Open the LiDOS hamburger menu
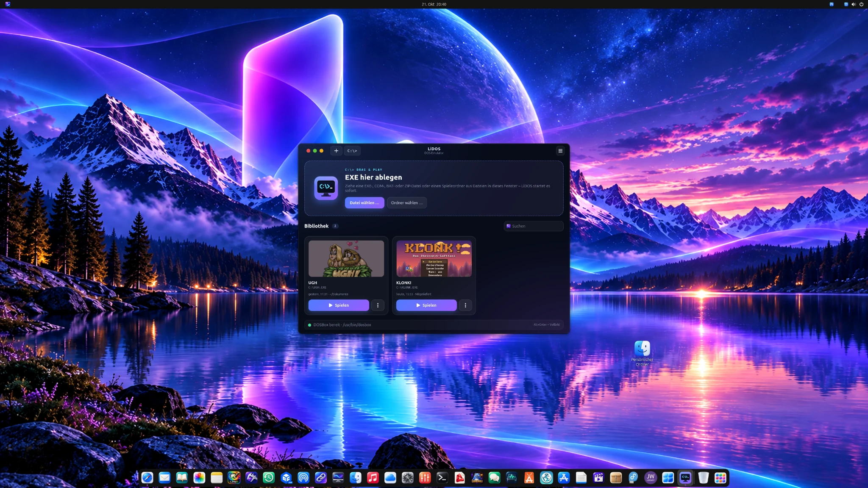Image resolution: width=868 pixels, height=488 pixels. pos(560,151)
